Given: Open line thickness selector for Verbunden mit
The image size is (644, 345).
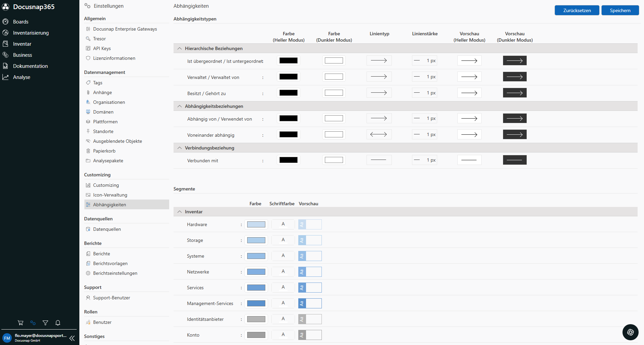Looking at the screenshot, I should point(424,160).
